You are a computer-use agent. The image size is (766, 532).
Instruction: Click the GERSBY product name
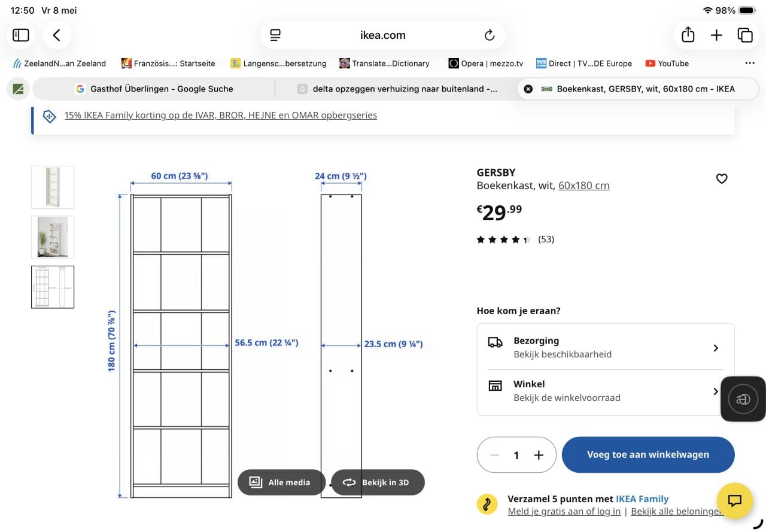[496, 172]
